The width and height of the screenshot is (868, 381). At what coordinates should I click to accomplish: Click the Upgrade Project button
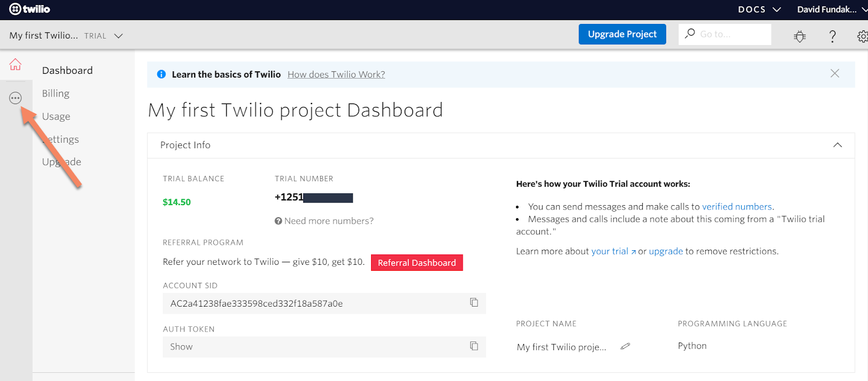(x=622, y=34)
